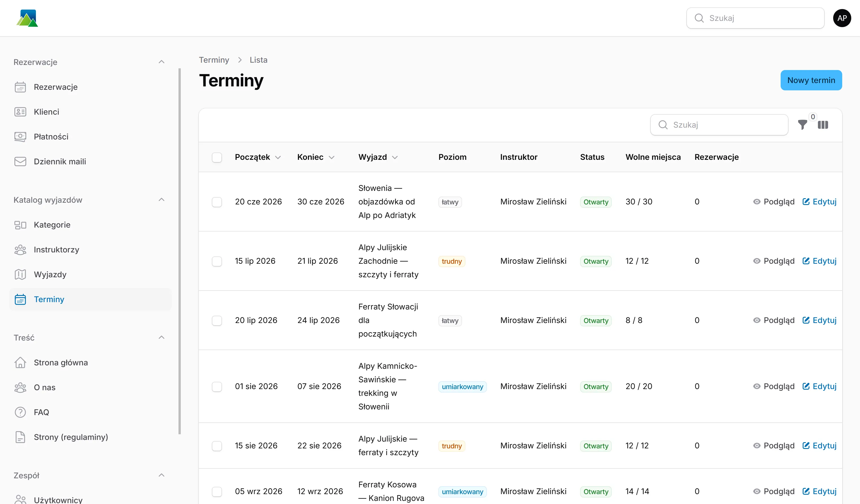Open the table filter funnel icon
Screen dimensions: 860x504
pyautogui.click(x=803, y=125)
